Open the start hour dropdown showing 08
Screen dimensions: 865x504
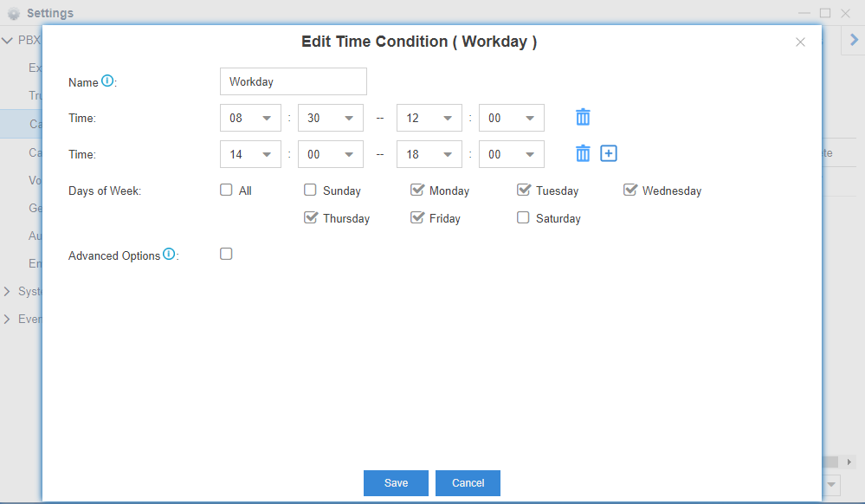coord(250,118)
